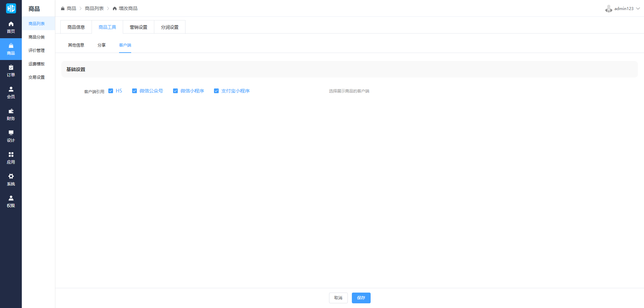Viewport: 644px width, 308px height.
Task: Toggle the 微信小程序 checkbox
Action: [175, 91]
